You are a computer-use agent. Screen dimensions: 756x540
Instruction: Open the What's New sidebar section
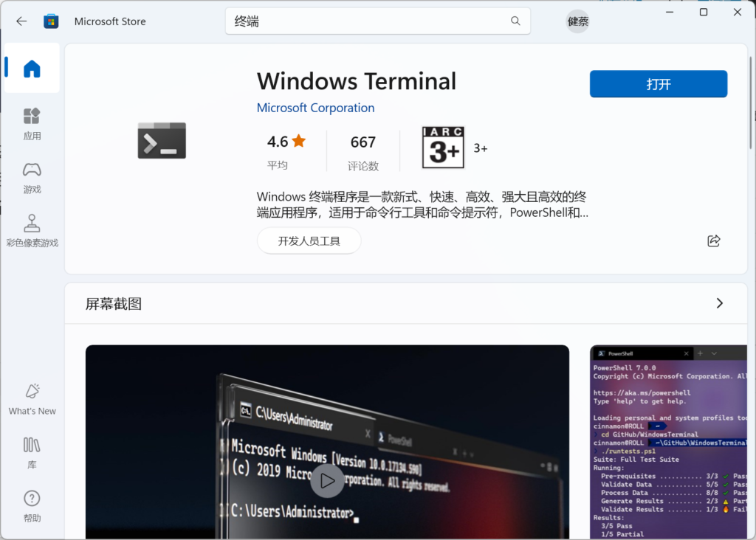pos(32,400)
